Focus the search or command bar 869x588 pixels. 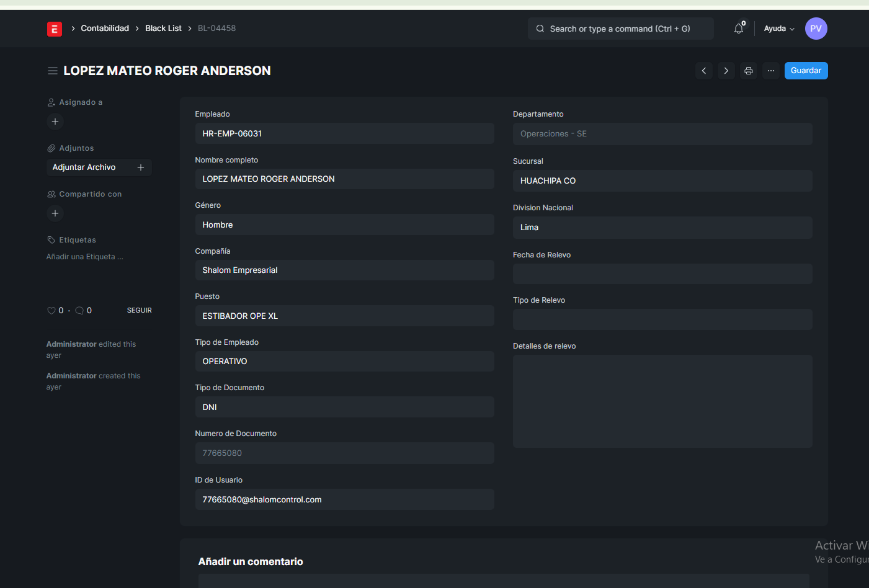pos(620,29)
